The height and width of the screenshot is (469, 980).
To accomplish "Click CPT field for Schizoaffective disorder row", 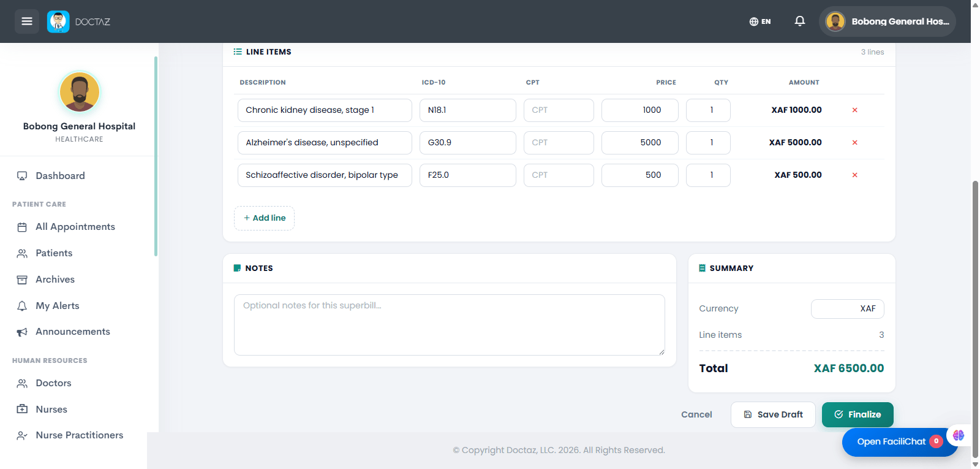I will click(x=559, y=175).
